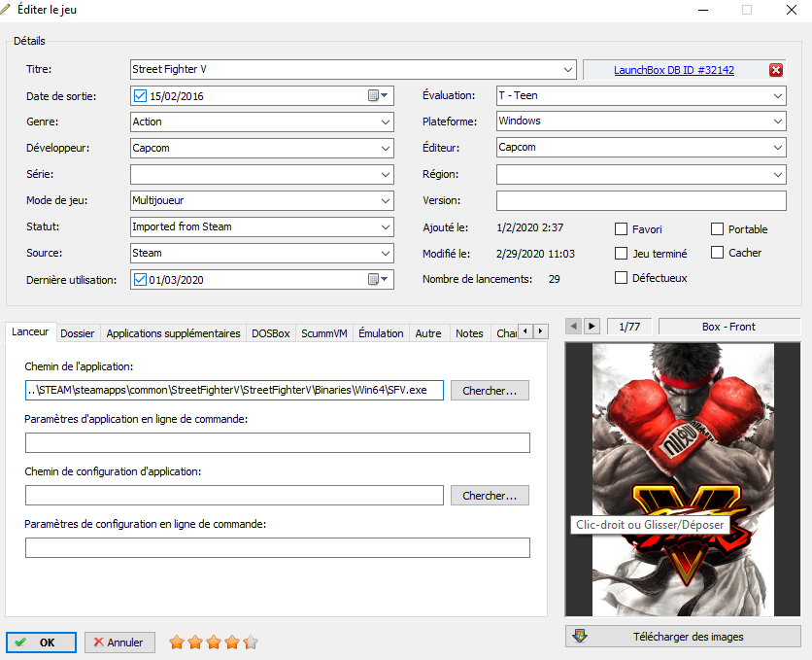
Task: Switch to the DOSBox tab
Action: [271, 333]
